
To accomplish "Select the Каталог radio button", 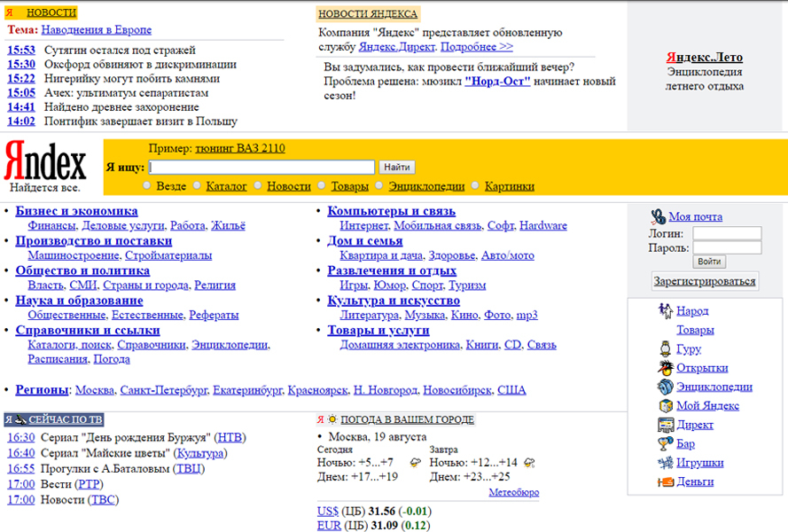I will [197, 186].
